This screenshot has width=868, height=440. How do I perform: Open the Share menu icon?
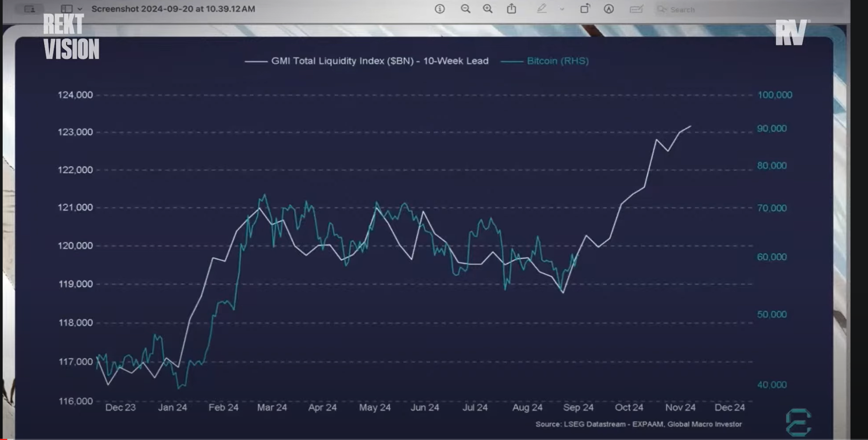pos(512,9)
